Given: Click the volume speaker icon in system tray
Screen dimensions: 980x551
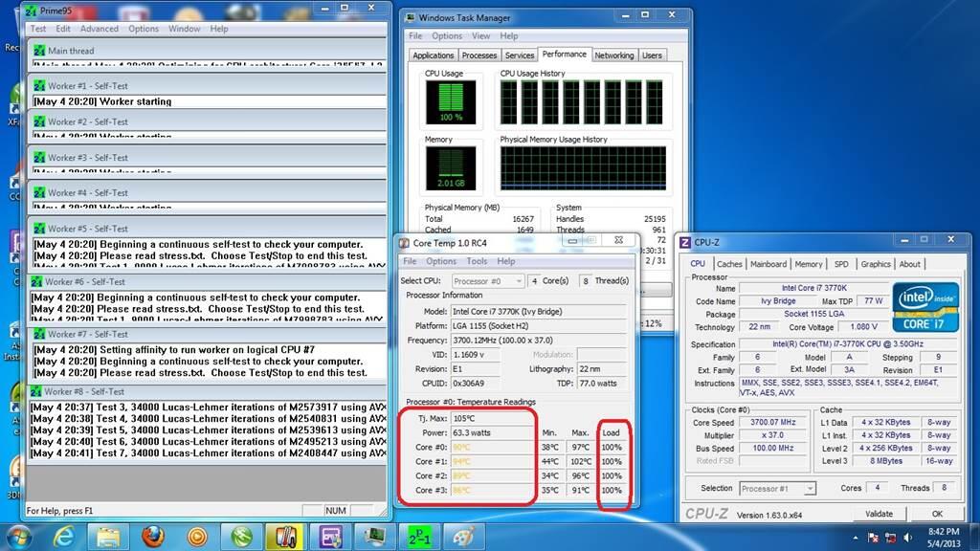Looking at the screenshot, I should click(907, 538).
